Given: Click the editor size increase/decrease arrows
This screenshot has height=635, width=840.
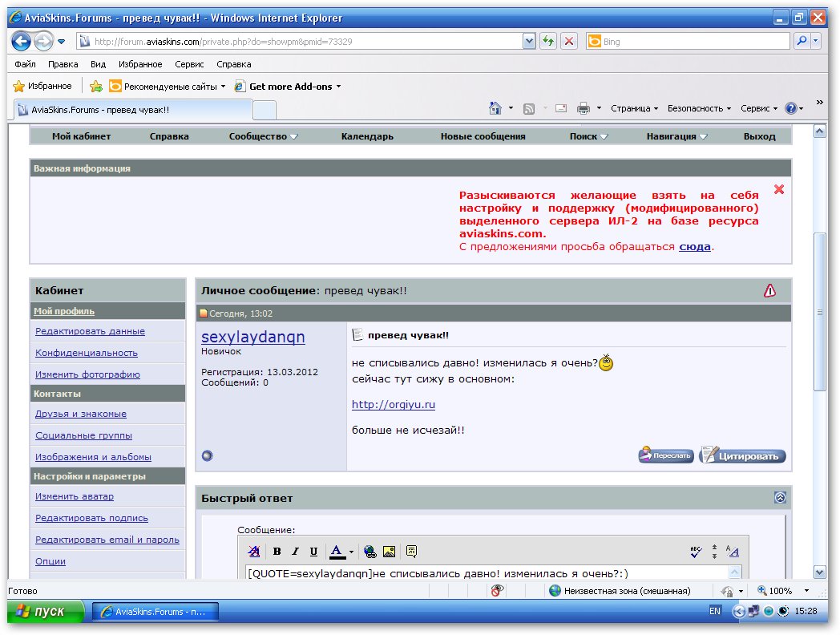Looking at the screenshot, I should tap(714, 552).
